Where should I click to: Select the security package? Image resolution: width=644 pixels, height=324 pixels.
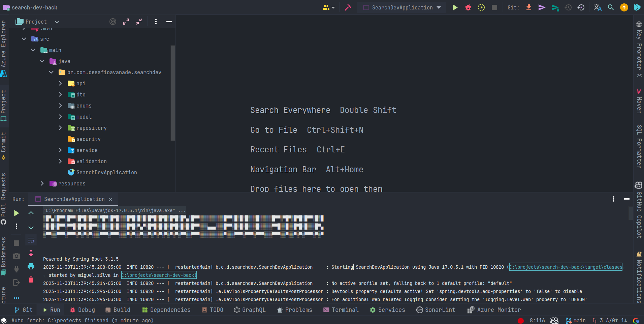tap(84, 139)
